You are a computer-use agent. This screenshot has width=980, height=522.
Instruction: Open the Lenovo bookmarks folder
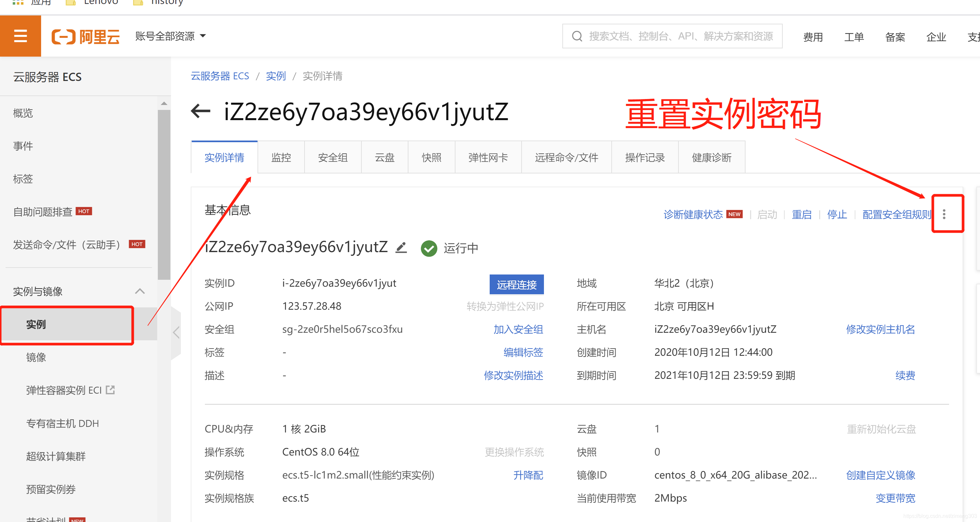coord(92,2)
